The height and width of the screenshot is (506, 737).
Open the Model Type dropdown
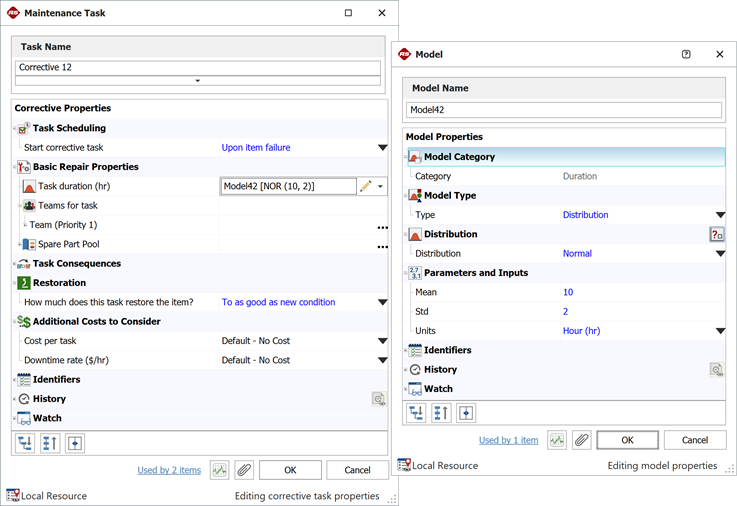click(x=720, y=215)
